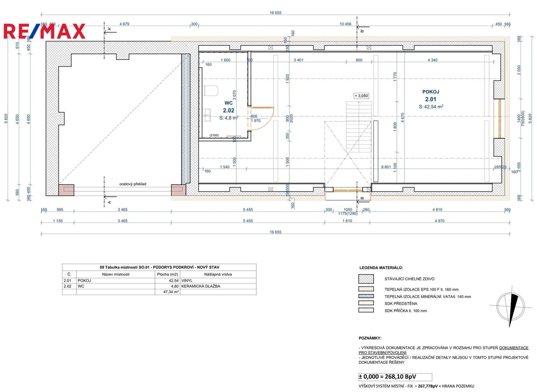Screen dimensions: 537x392
Task: Click the 'SDK PŘÍČKA tl. 100 mm' legend swatch
Action: pos(366,310)
